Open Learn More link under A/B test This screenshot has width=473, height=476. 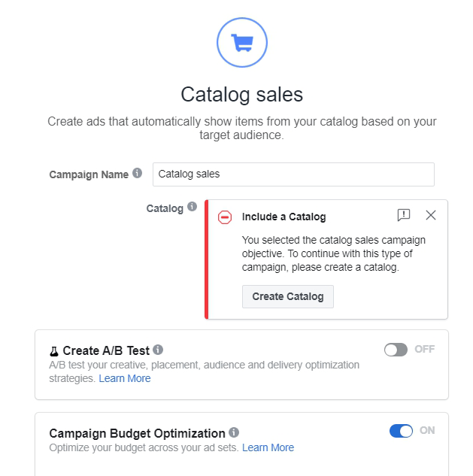[x=125, y=378]
